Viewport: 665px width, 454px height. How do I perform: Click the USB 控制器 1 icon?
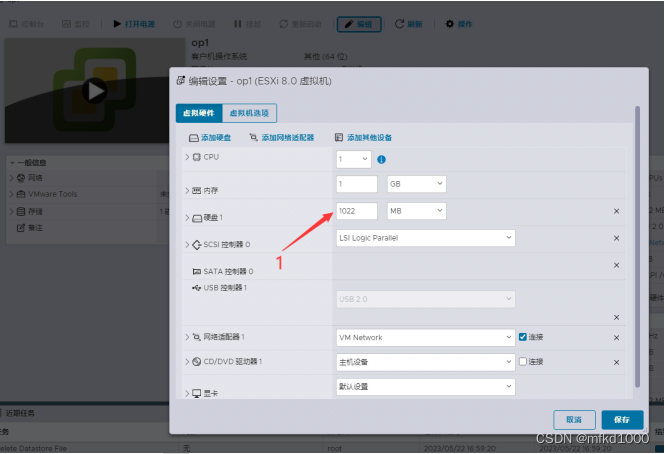[196, 288]
